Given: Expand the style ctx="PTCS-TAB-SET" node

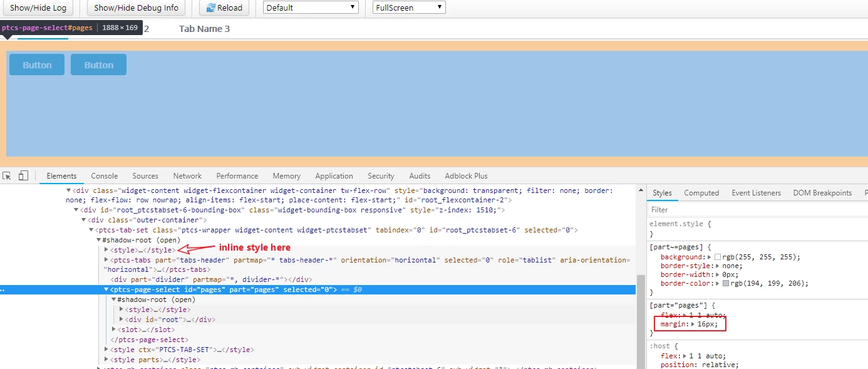Looking at the screenshot, I should coord(106,350).
